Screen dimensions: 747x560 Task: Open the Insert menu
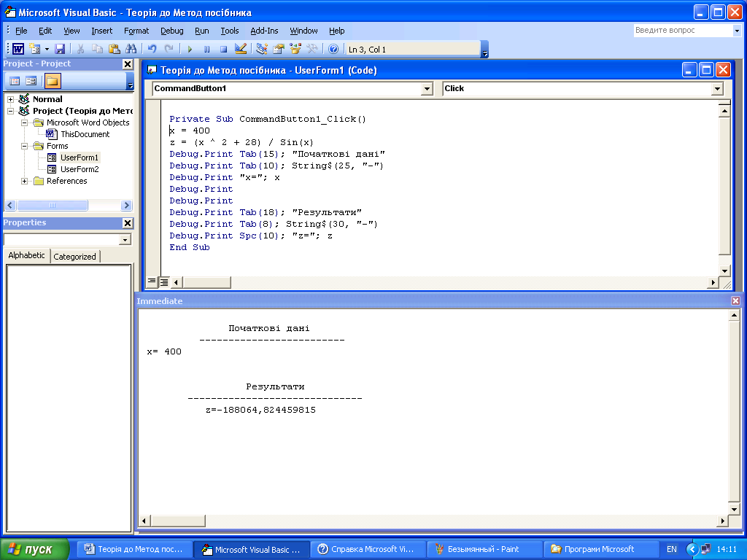pos(102,31)
